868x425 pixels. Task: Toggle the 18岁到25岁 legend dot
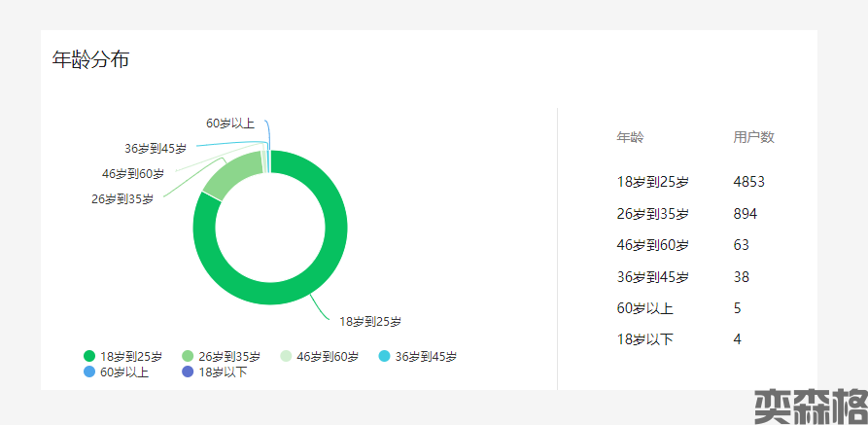[x=89, y=356]
